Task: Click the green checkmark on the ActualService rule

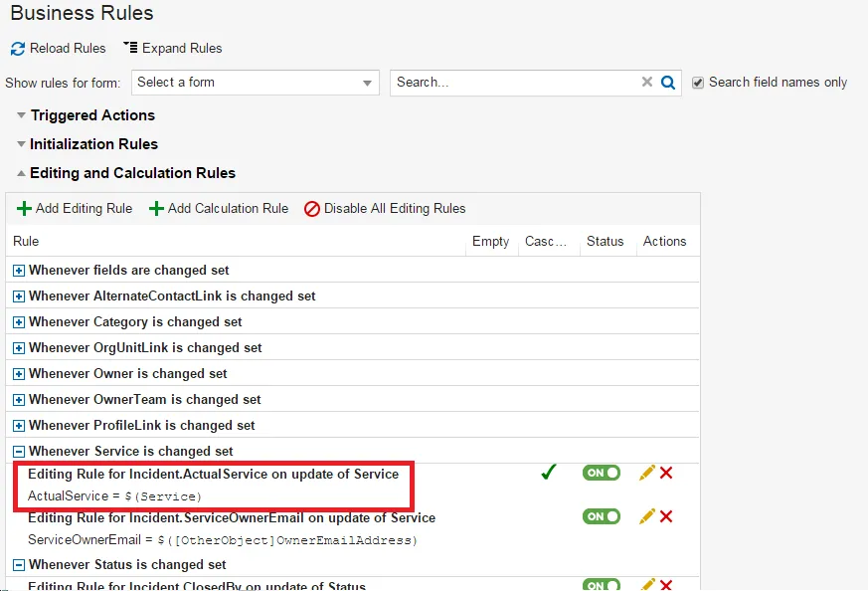Action: pos(549,472)
